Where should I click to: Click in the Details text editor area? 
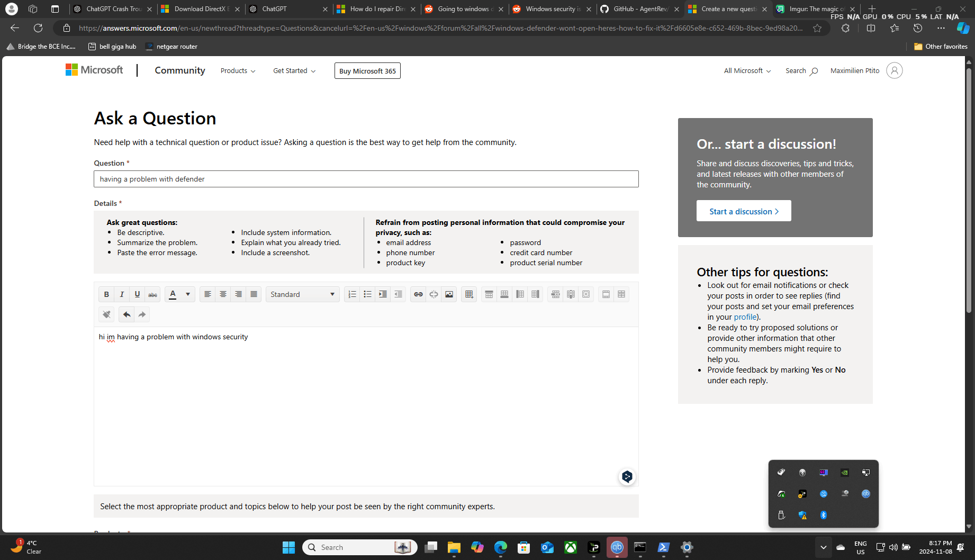[366, 406]
